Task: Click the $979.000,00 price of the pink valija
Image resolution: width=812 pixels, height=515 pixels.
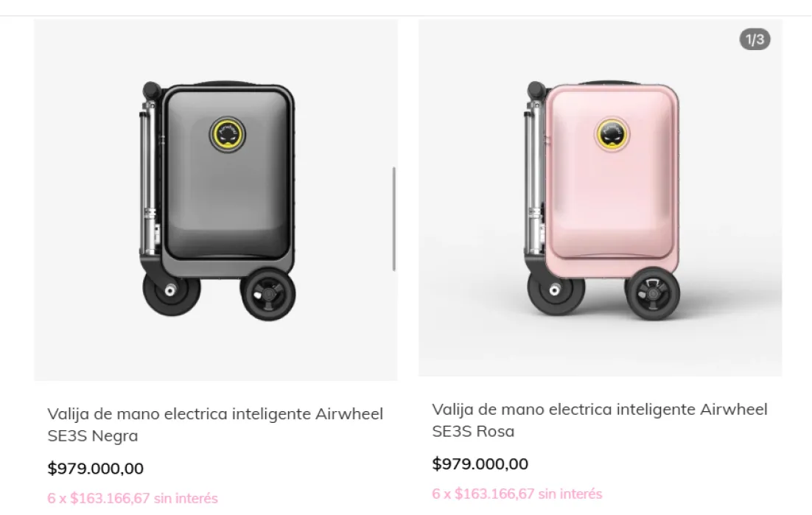Action: click(x=480, y=463)
